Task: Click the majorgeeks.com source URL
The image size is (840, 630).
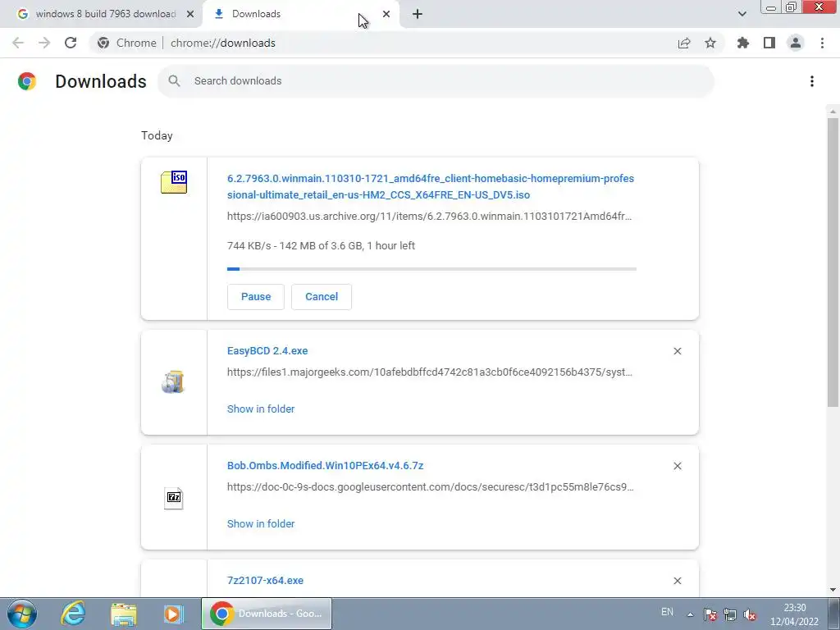Action: [430, 372]
